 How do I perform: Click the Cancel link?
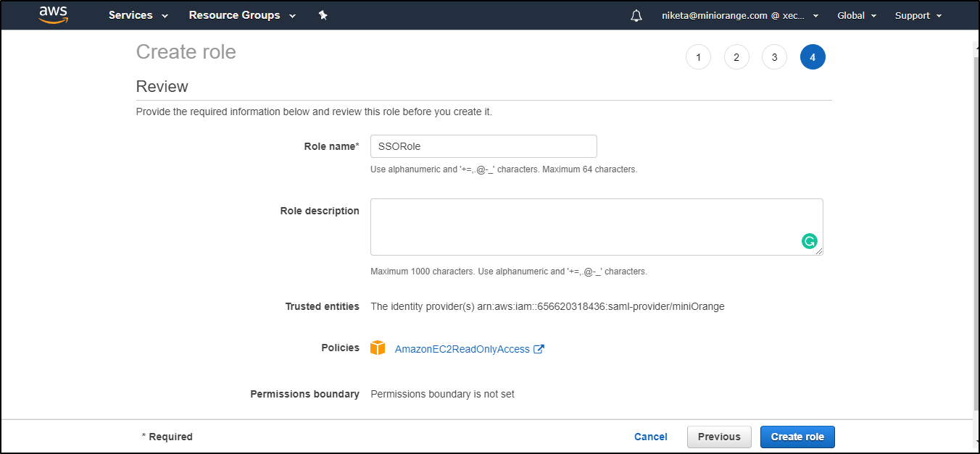coord(650,437)
